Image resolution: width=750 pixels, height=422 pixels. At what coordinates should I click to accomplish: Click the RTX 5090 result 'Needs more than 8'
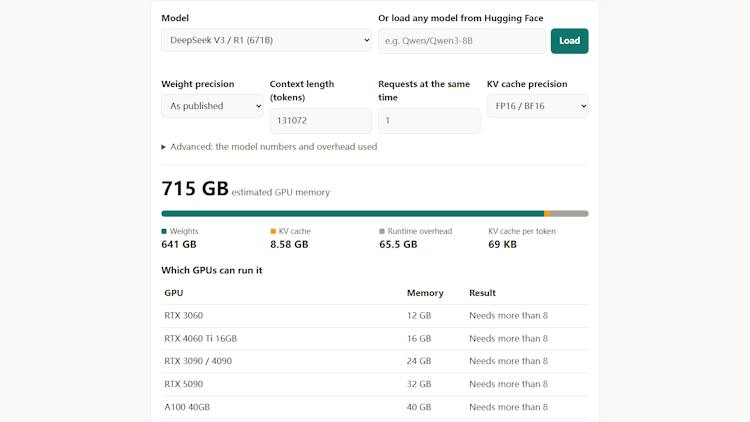[x=508, y=384]
